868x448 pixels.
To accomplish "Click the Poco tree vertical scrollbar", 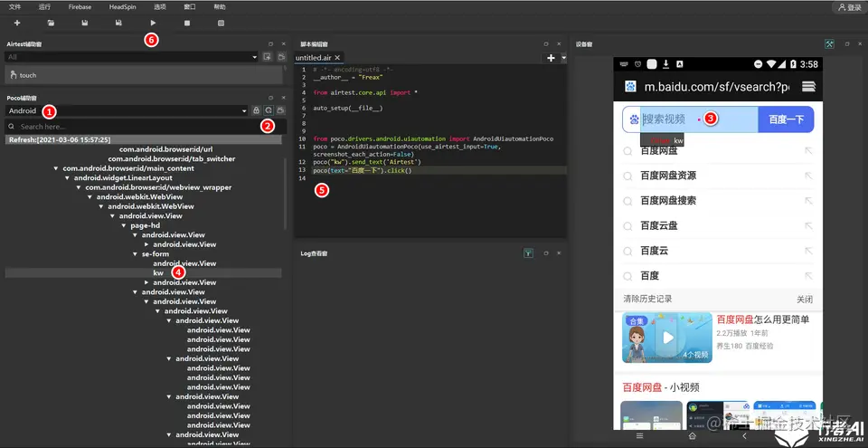I will coord(285,194).
